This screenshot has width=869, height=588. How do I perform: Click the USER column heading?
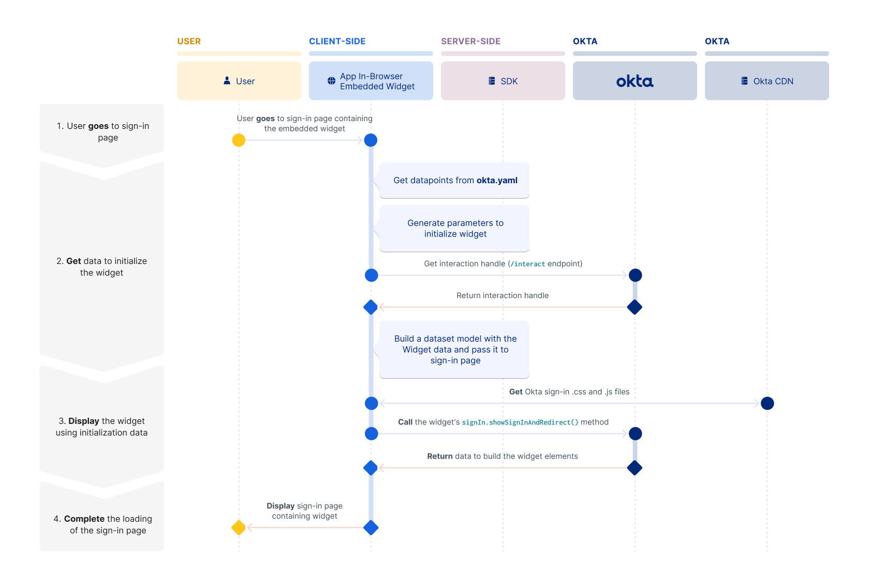tap(189, 41)
